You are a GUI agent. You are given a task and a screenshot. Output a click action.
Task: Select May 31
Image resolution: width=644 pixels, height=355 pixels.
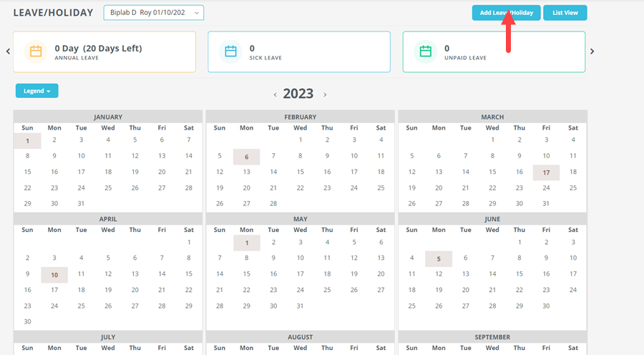(x=301, y=306)
